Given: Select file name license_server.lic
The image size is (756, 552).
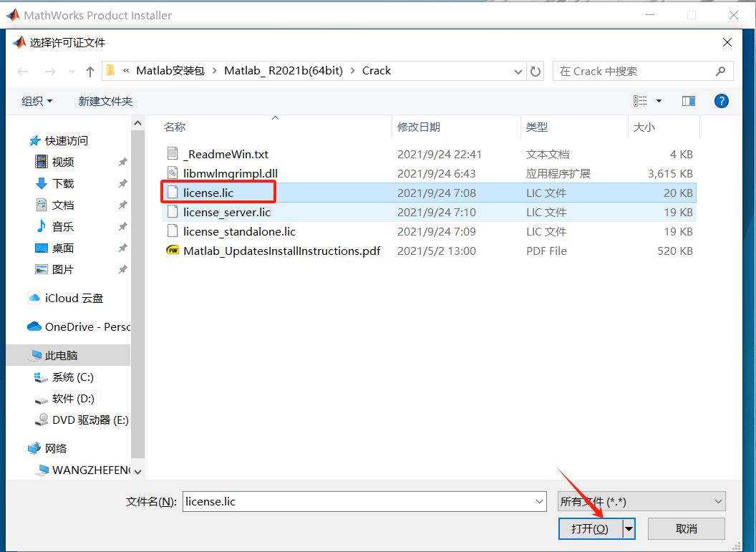Looking at the screenshot, I should tap(227, 212).
